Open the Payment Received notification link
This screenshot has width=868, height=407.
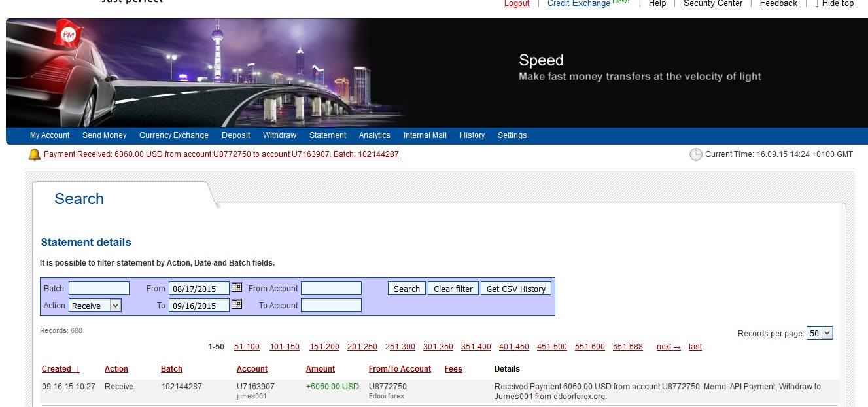pos(221,154)
